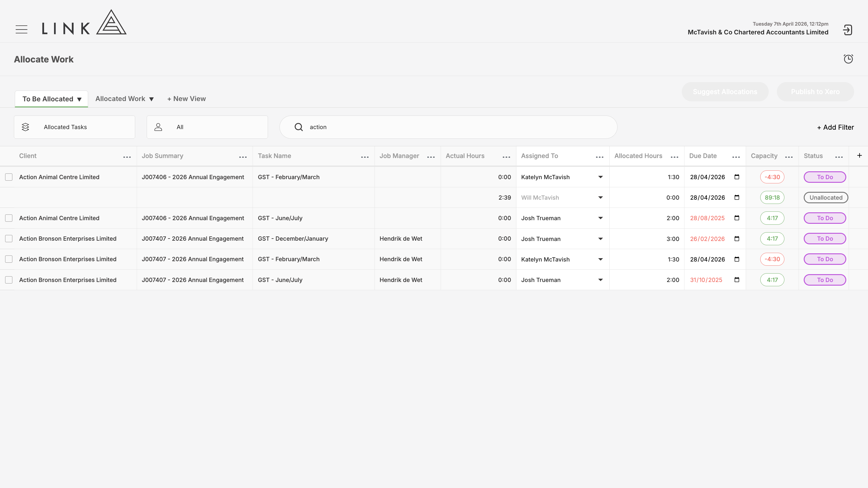Viewport: 868px width, 488px height.
Task: Sort by Client column header
Action: [x=28, y=156]
